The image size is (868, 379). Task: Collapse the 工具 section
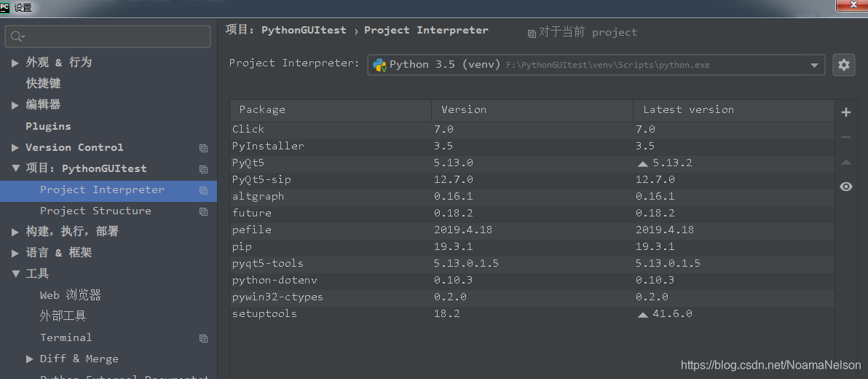[x=15, y=274]
